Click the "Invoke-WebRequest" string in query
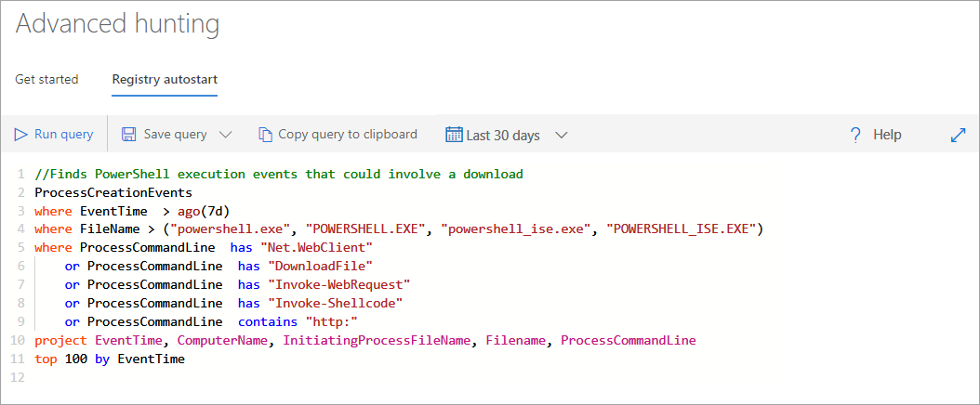The width and height of the screenshot is (980, 405). pyautogui.click(x=338, y=284)
